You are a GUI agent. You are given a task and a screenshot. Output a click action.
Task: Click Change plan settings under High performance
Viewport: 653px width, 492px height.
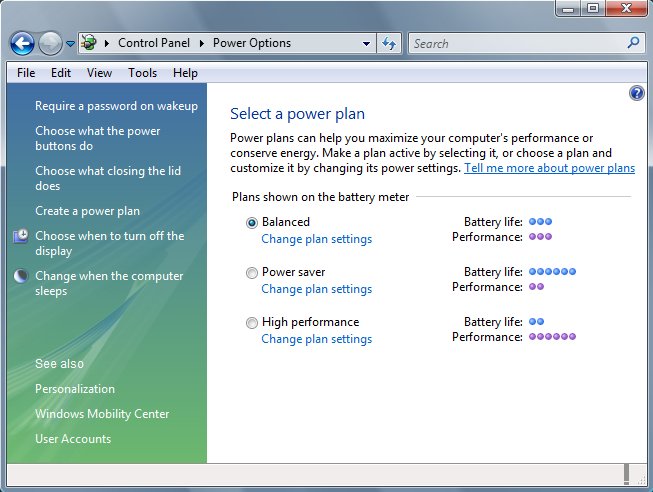tap(317, 339)
